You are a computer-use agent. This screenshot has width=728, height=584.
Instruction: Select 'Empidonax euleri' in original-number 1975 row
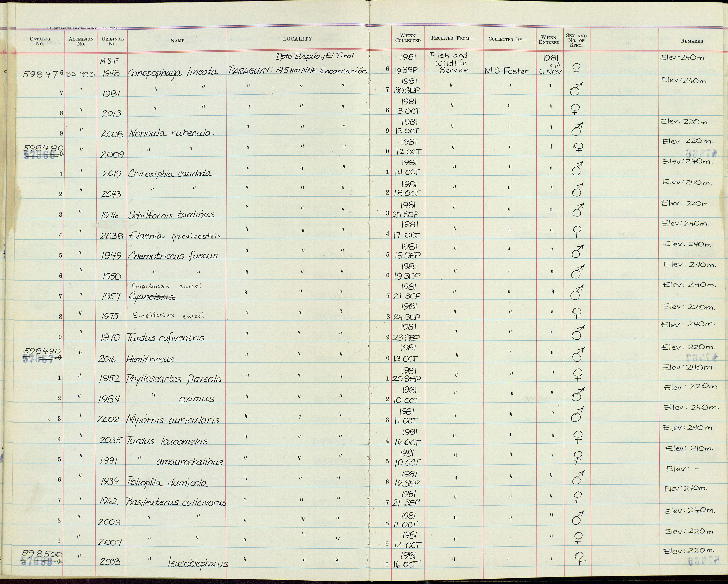[x=168, y=316]
